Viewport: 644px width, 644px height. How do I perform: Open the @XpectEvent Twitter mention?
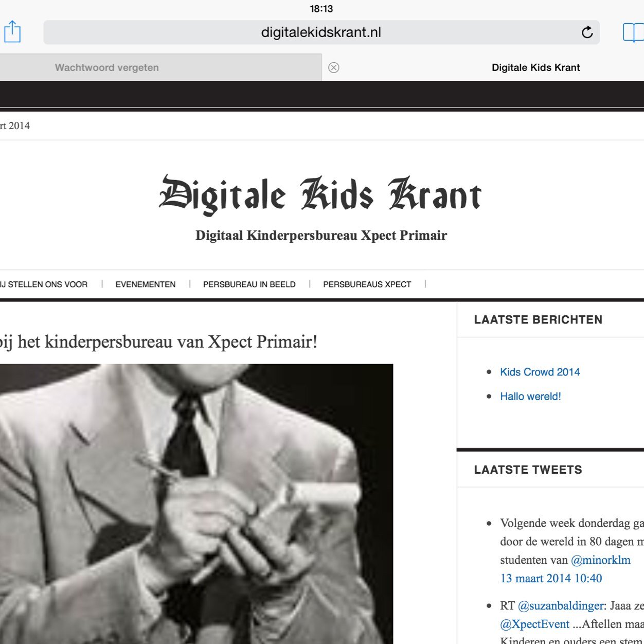click(534, 624)
